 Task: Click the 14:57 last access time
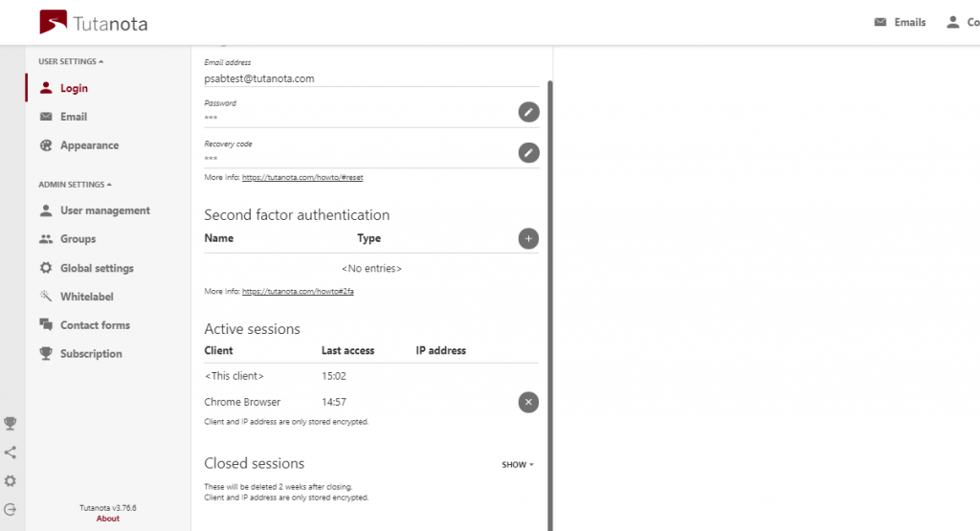coord(334,402)
